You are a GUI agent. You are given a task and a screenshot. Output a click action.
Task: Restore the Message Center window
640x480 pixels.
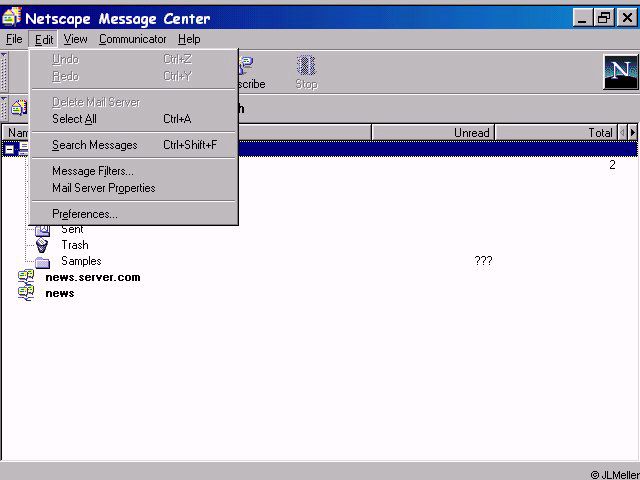point(604,18)
